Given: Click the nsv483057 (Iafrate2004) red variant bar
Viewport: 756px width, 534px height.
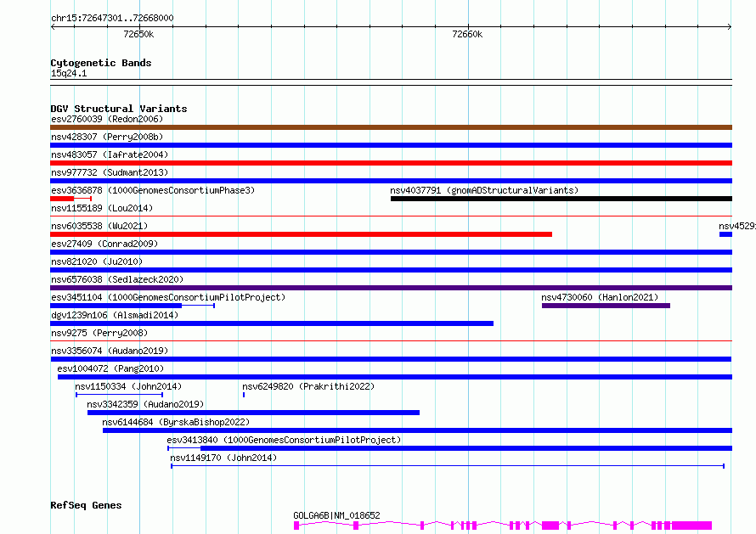Looking at the screenshot, I should 391,163.
